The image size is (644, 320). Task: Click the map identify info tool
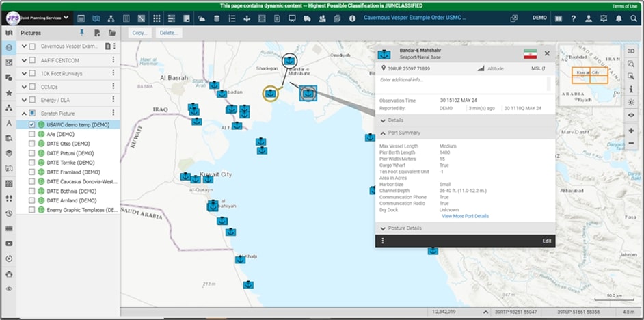click(x=631, y=89)
